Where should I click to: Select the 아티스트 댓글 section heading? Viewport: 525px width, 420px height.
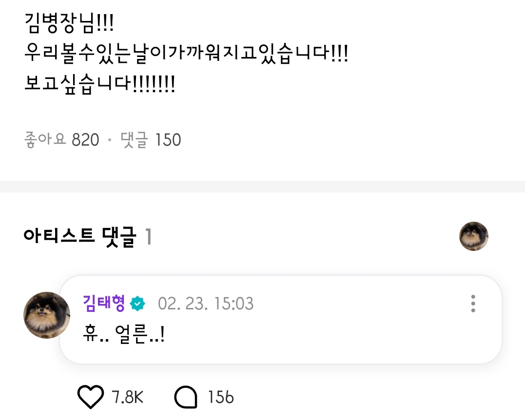coord(80,236)
